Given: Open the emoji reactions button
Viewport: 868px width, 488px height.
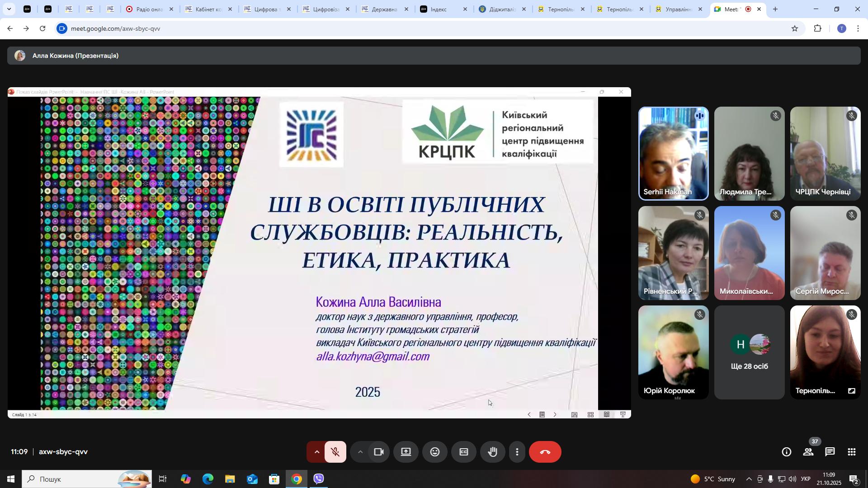Looking at the screenshot, I should pyautogui.click(x=435, y=452).
